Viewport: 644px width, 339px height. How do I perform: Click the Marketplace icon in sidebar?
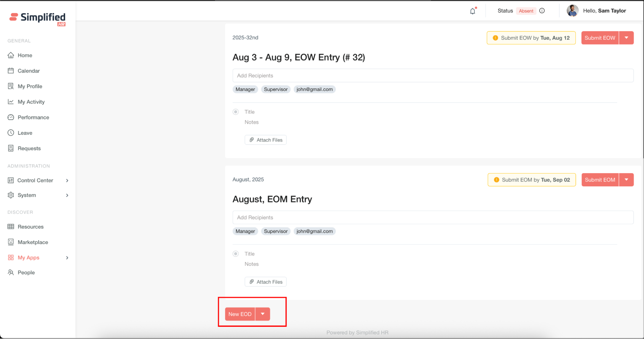tap(11, 242)
